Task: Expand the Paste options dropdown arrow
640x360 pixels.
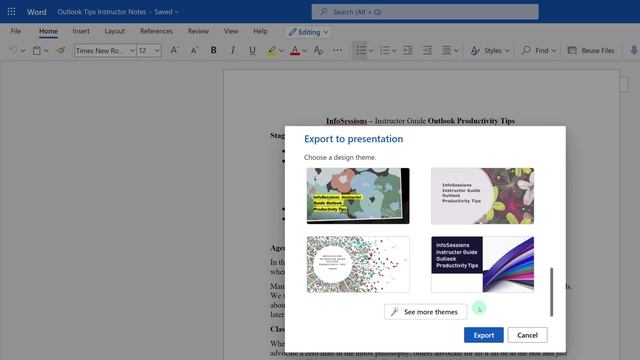Action: tap(46, 51)
